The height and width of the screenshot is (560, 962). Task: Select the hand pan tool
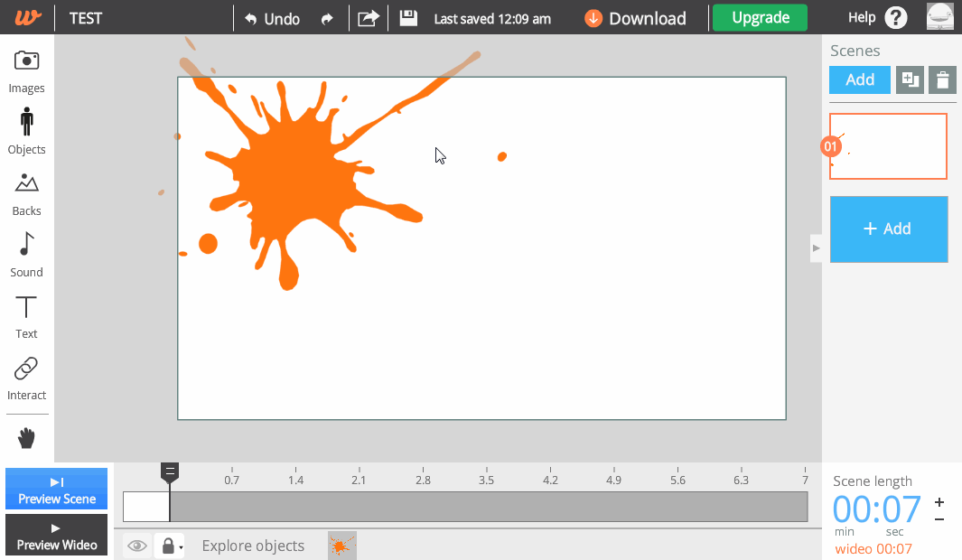[x=26, y=438]
